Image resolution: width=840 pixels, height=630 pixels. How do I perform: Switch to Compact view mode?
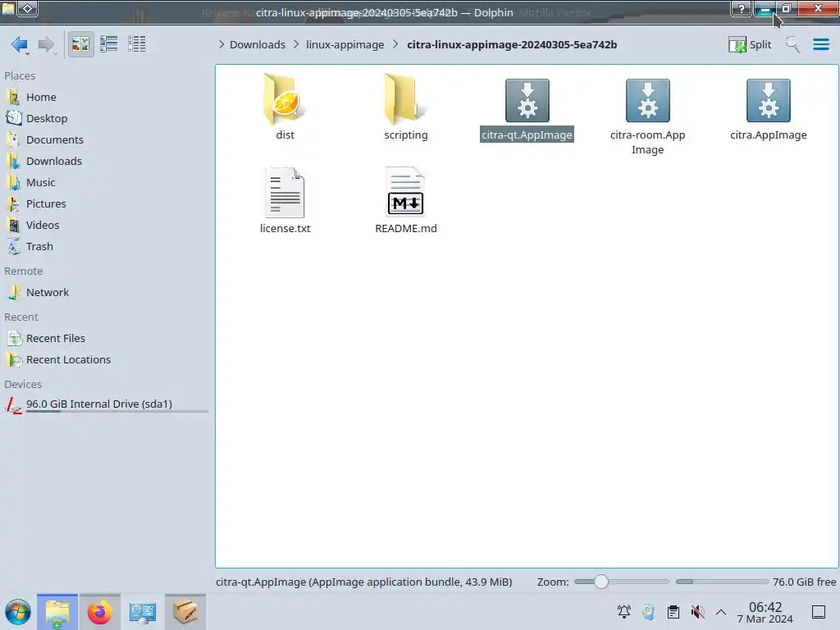click(109, 44)
